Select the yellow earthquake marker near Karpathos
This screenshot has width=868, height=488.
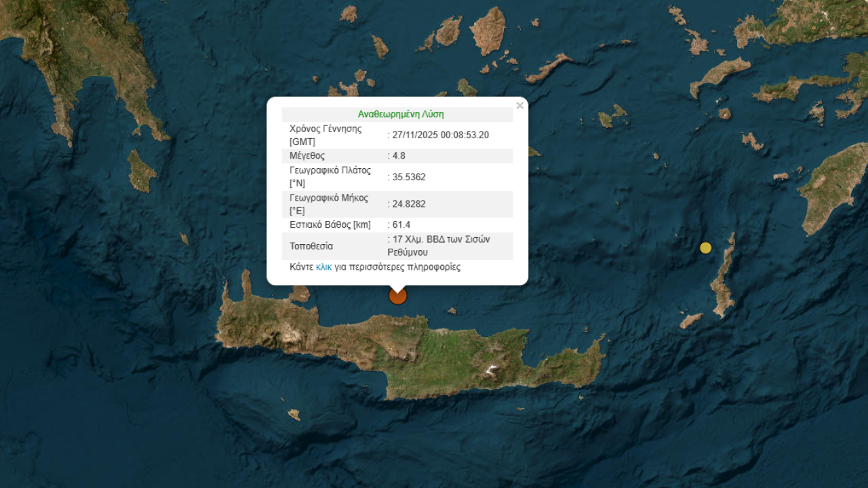[x=706, y=248]
